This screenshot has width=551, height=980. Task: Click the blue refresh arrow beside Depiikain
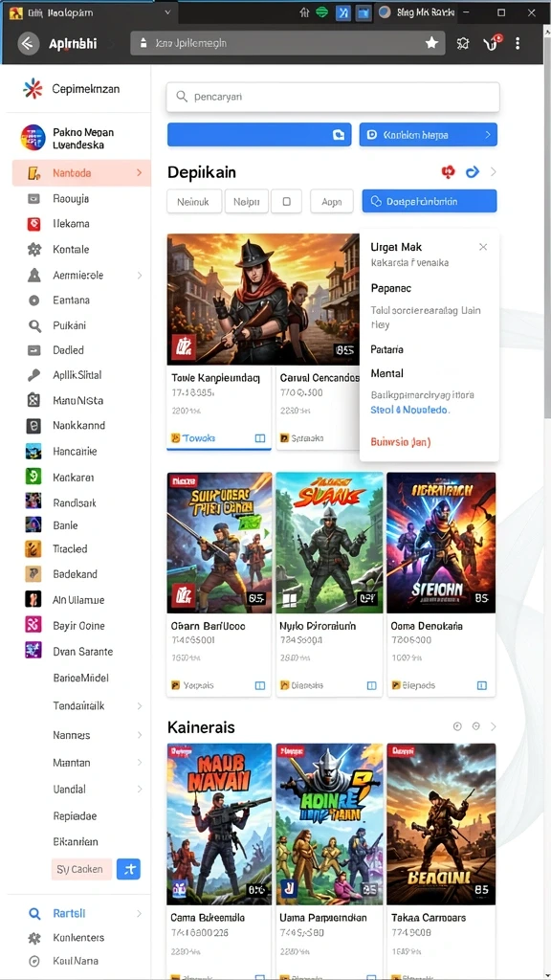tap(473, 171)
